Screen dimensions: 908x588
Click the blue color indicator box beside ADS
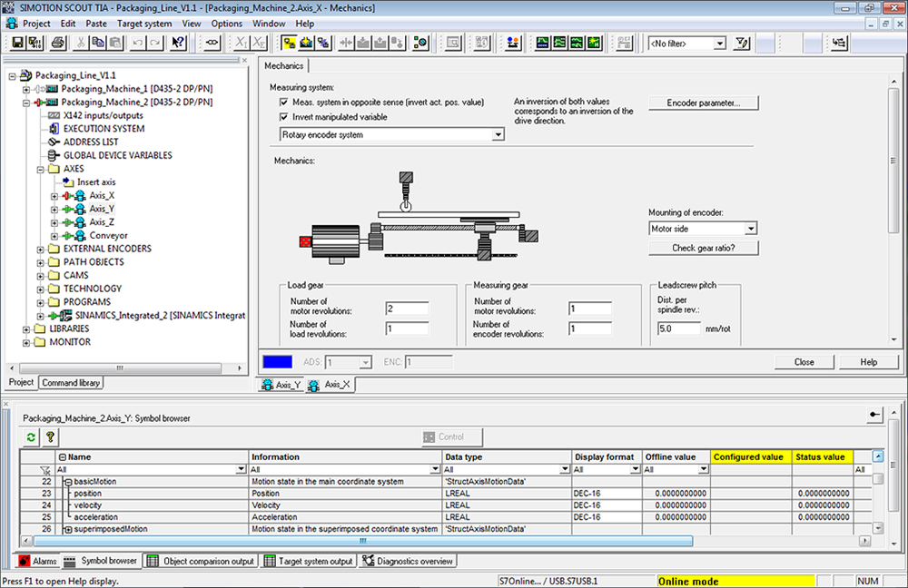(x=277, y=362)
